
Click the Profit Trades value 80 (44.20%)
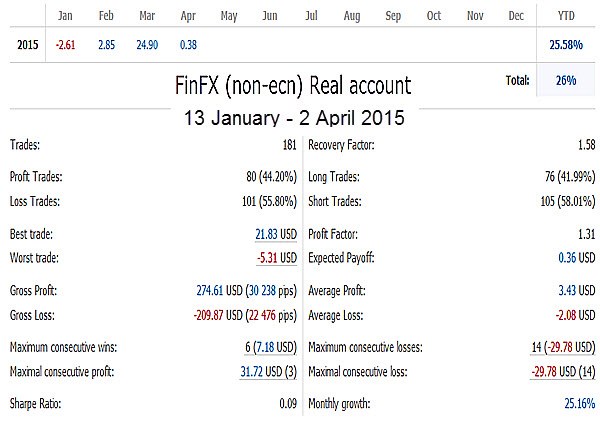pos(271,177)
